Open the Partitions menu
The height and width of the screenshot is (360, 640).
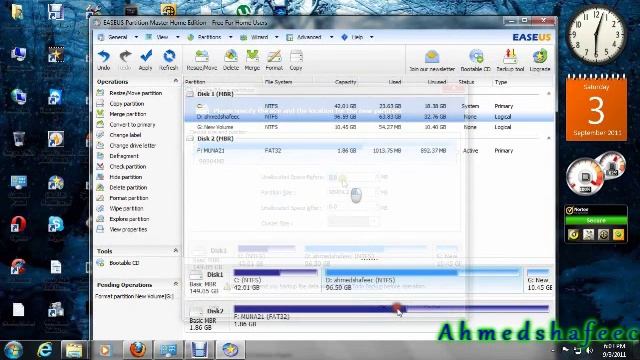point(209,37)
